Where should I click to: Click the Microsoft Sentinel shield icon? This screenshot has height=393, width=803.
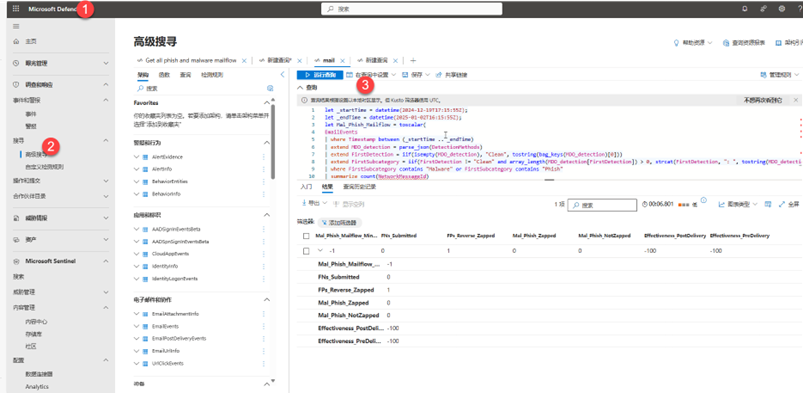16,261
